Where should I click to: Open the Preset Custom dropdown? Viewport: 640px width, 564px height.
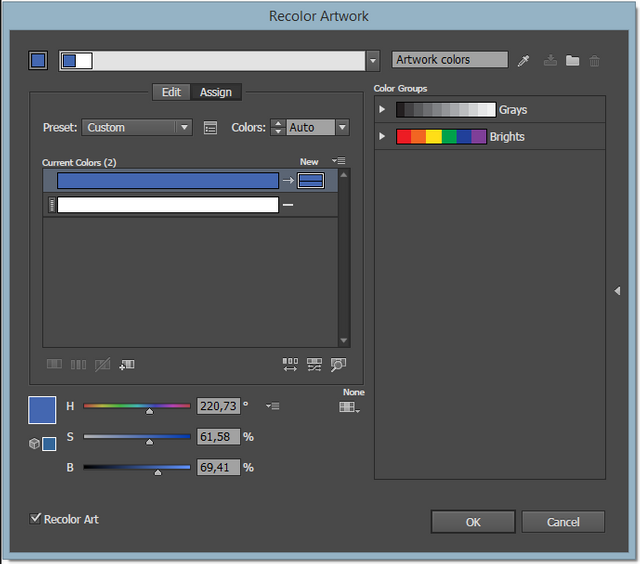click(137, 127)
